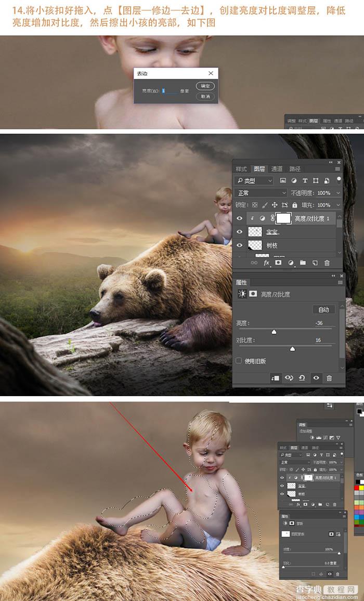The image size is (364, 601).
Task: Clip adjustment to layer in larger 属性 panel
Action: [275, 378]
